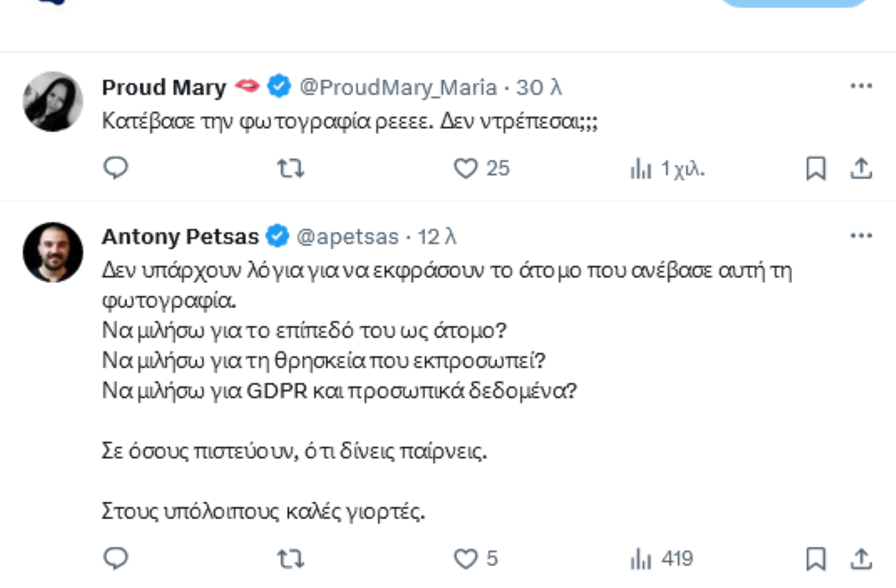
Task: Open the 12 λ timestamp link
Action: tap(437, 237)
